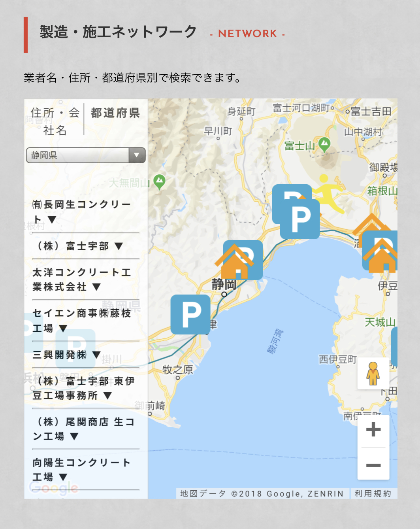Click the 富士吉田 label on the map
Viewport: 420px width, 529px height.
coord(371,111)
